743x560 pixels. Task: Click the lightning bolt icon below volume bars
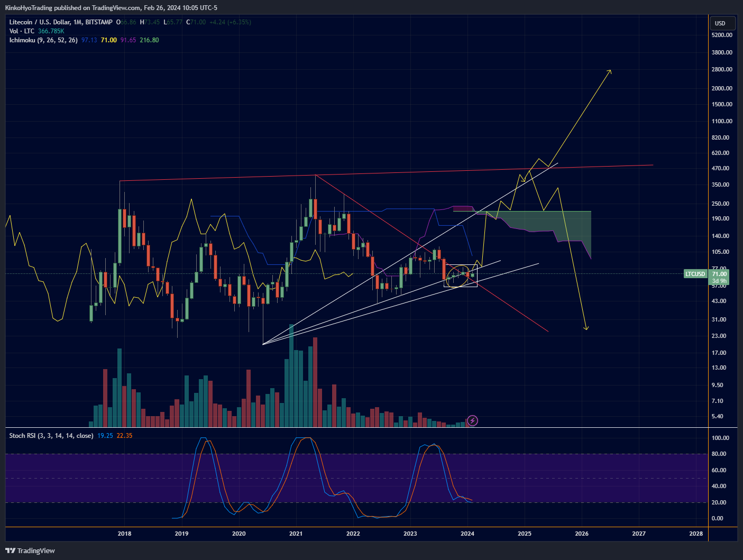click(x=473, y=421)
